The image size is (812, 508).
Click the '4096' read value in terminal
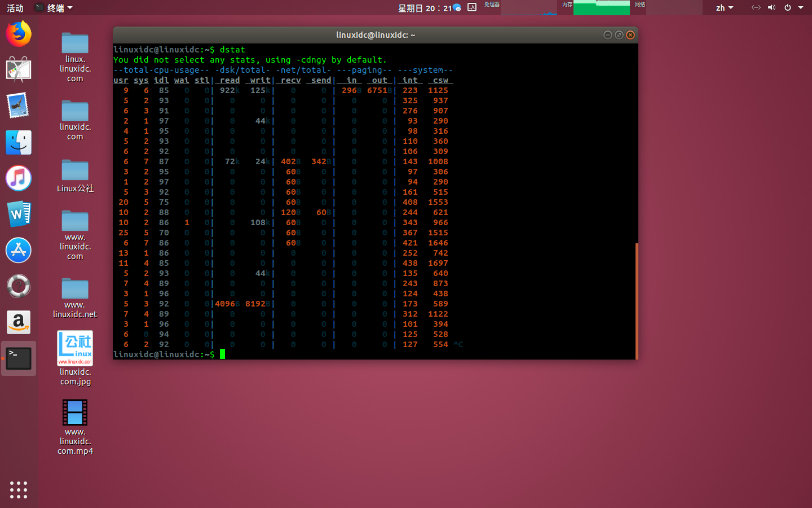pos(225,304)
